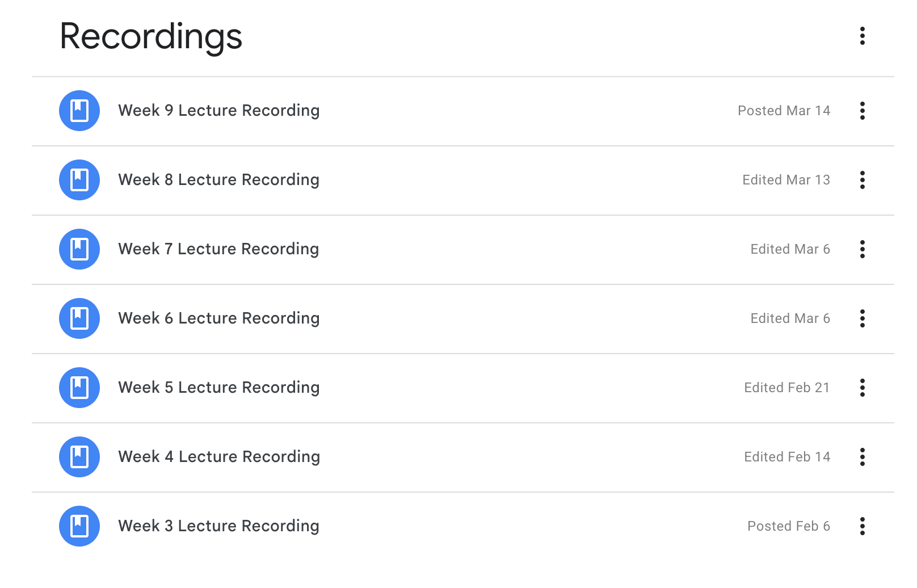
Task: Click three-dot menu beside Week 7 recording
Action: coord(862,249)
